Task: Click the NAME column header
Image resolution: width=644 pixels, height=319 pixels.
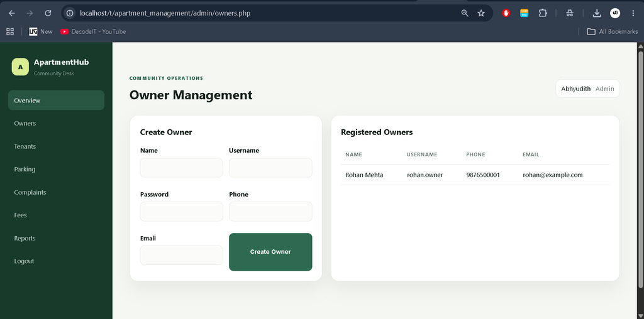Action: 353,154
